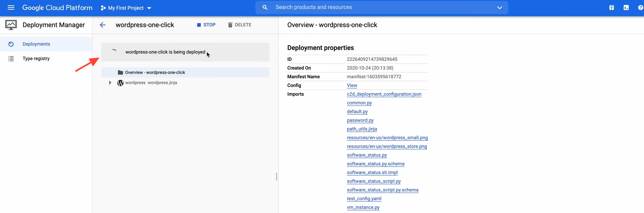Click the Deployment properties heading
644x213 pixels.
320,48
